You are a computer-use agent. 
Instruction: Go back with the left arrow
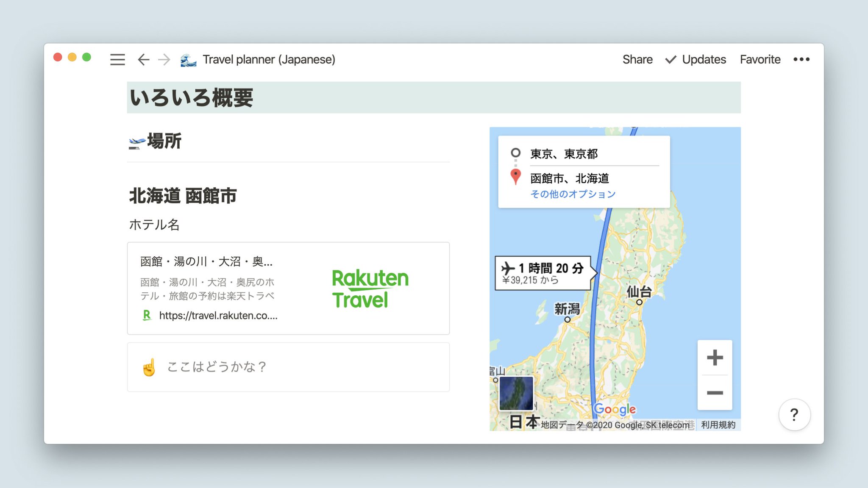click(x=144, y=59)
